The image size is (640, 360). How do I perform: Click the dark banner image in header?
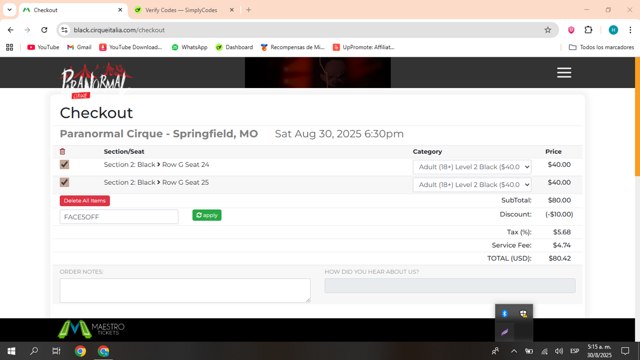(318, 73)
